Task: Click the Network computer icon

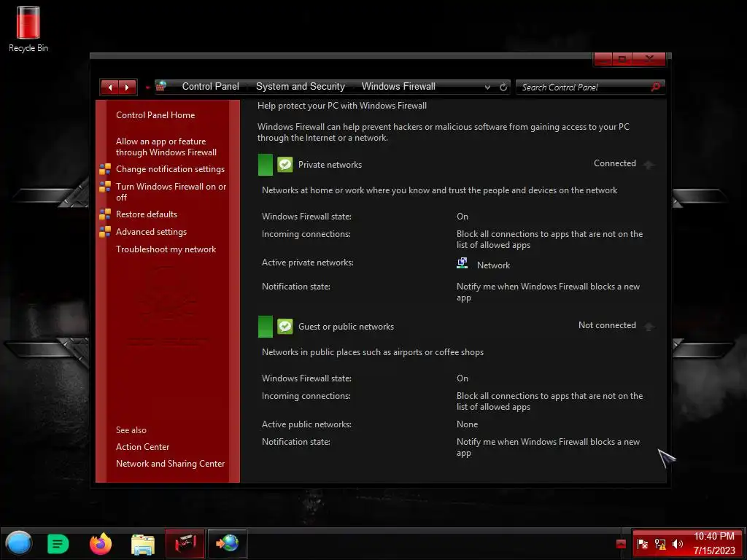Action: point(462,263)
